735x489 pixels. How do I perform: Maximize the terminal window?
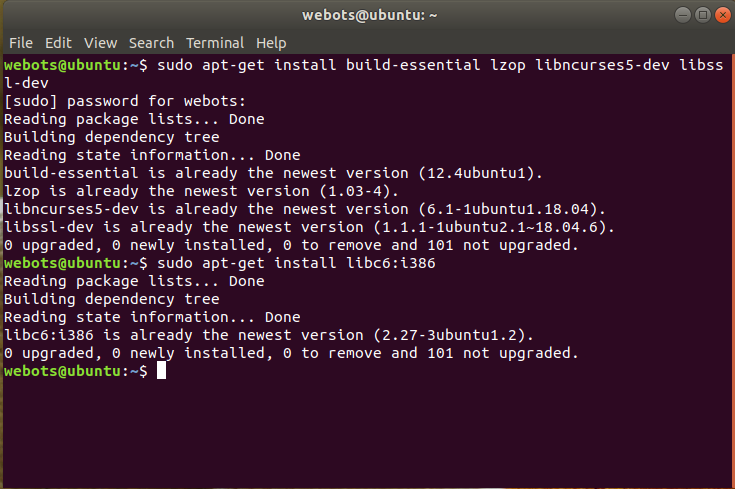703,15
